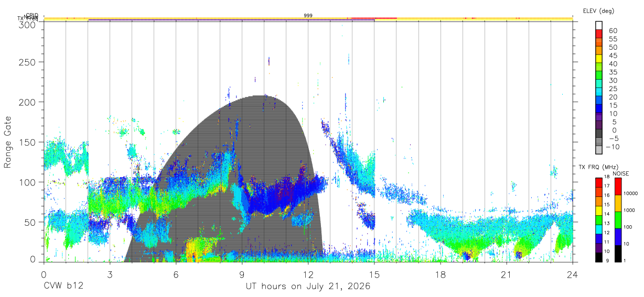Click the 12 tick on UT hours axis

click(308, 274)
